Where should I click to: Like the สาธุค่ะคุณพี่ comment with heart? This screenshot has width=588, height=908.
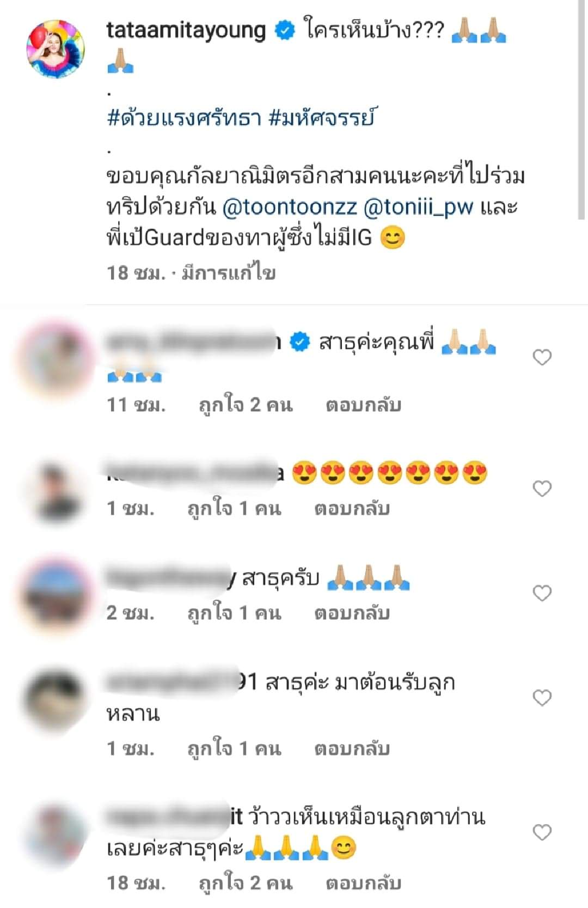coord(542,357)
